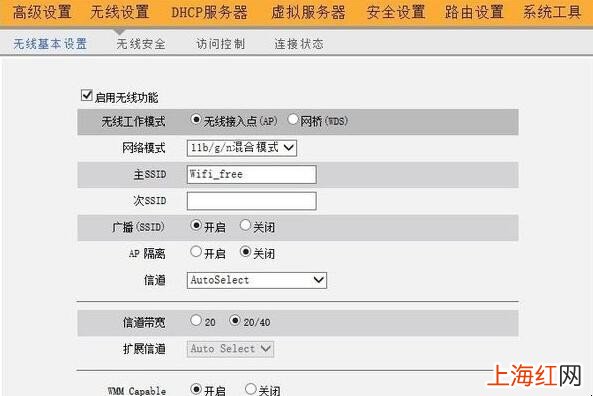Open the 信道 AutoSelect dropdown

(257, 280)
